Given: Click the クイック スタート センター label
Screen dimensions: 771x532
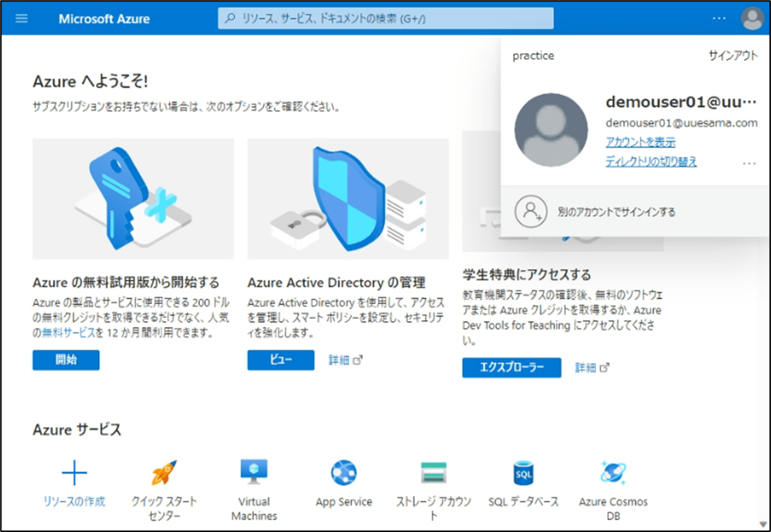Looking at the screenshot, I should 164,508.
